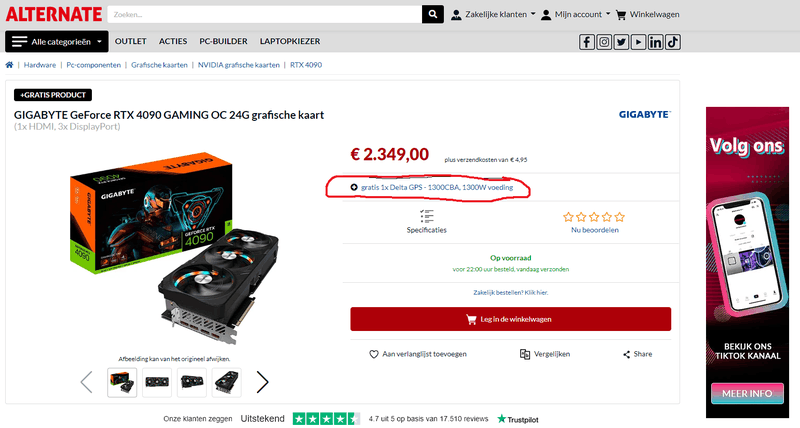The height and width of the screenshot is (428, 800).
Task: Open Alle categorieën dropdown menu
Action: click(x=57, y=42)
